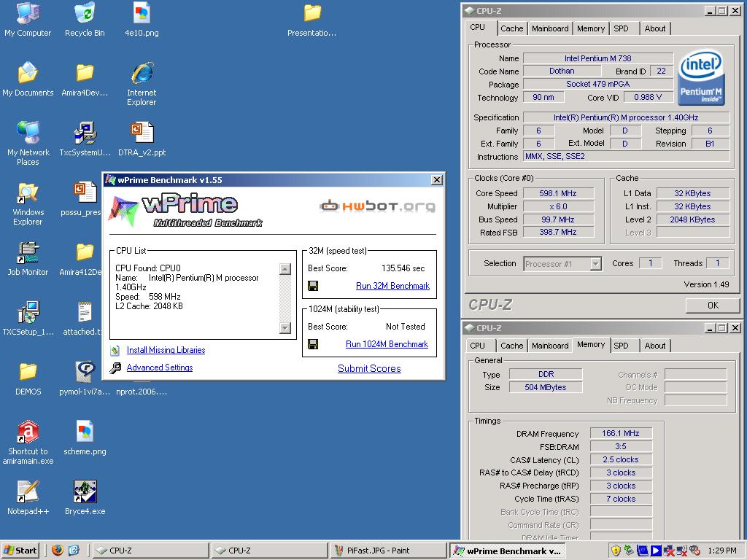The image size is (747, 560).
Task: Open About tab in upper CPU-Z window
Action: point(654,28)
